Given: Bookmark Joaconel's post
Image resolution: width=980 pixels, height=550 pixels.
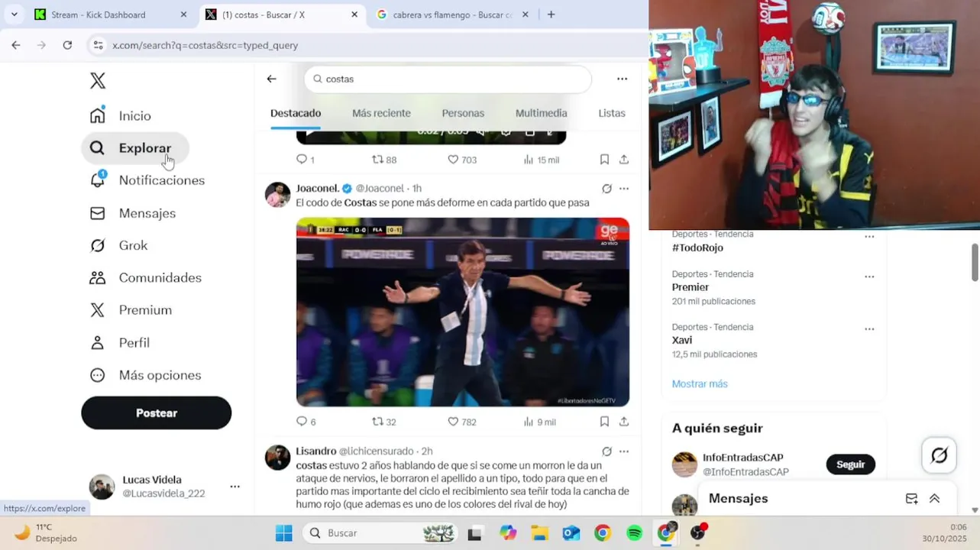Looking at the screenshot, I should pos(604,422).
